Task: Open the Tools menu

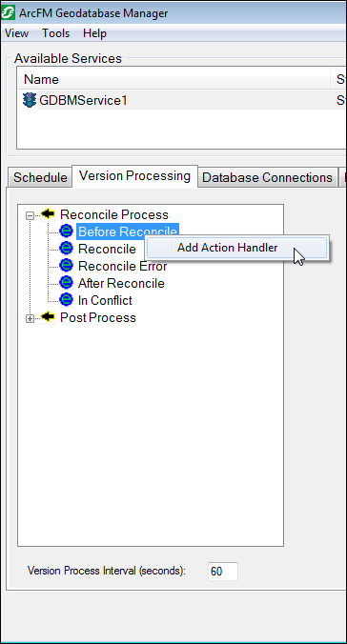Action: click(x=56, y=33)
